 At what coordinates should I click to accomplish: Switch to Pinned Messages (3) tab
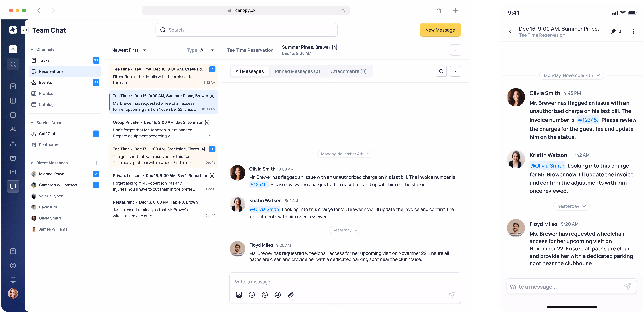pos(297,71)
